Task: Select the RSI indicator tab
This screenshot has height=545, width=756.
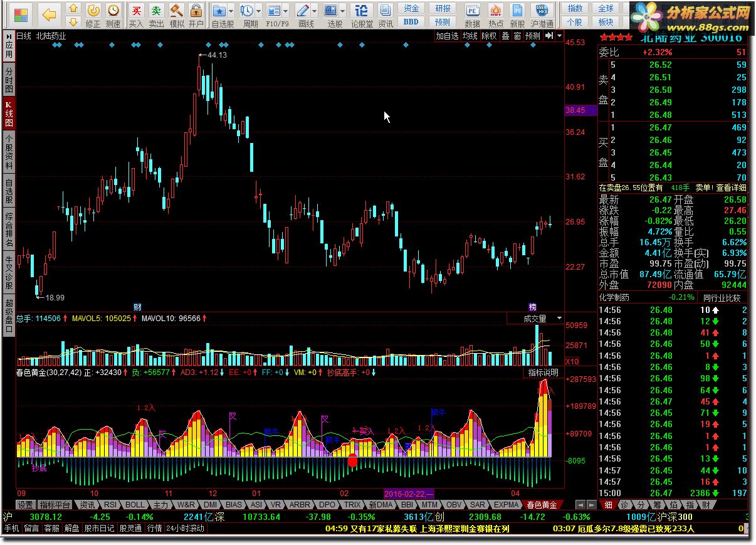Action: click(110, 504)
